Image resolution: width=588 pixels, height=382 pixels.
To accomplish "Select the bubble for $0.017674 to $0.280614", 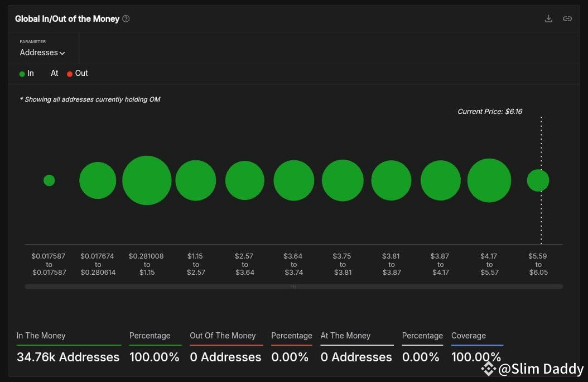I will (98, 180).
